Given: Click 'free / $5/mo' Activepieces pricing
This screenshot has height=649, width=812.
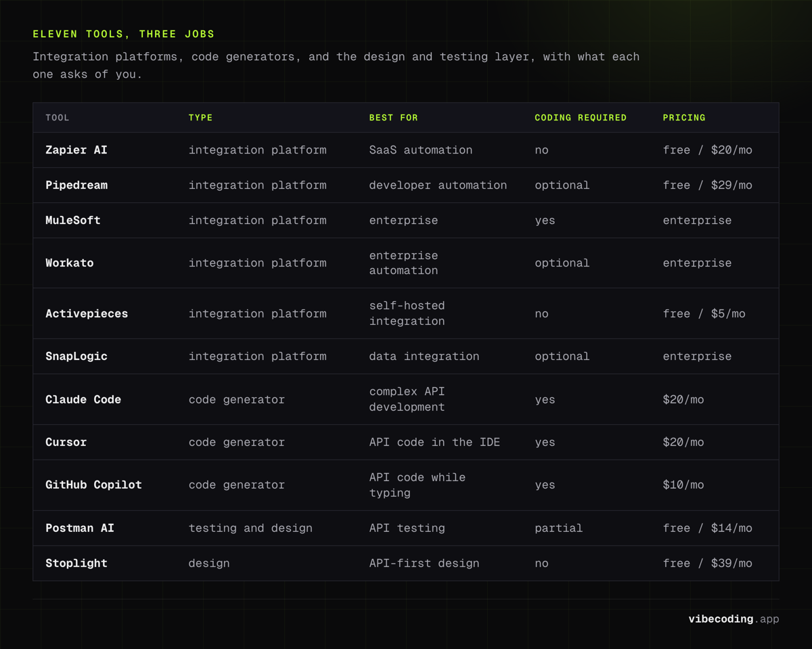Looking at the screenshot, I should coord(704,314).
